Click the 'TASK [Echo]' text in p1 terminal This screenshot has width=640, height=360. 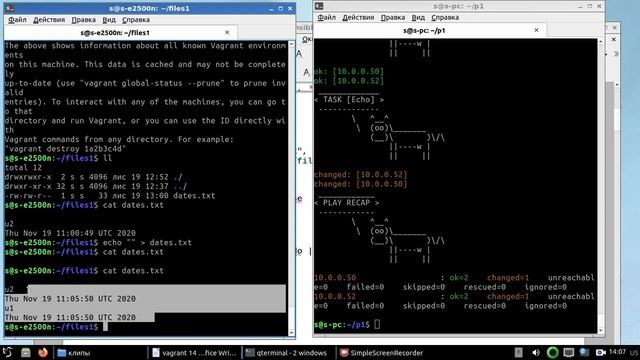(x=349, y=100)
